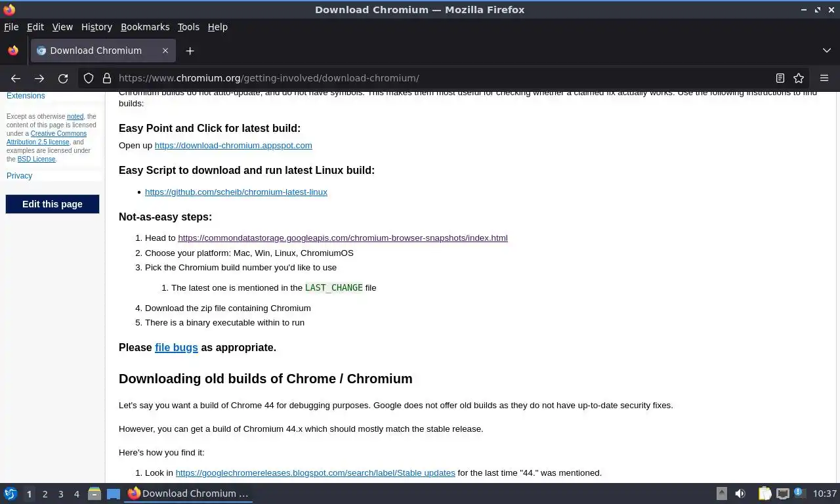This screenshot has width=840, height=504.
Task: Click the blue show desktop taskbar icon
Action: point(114,493)
